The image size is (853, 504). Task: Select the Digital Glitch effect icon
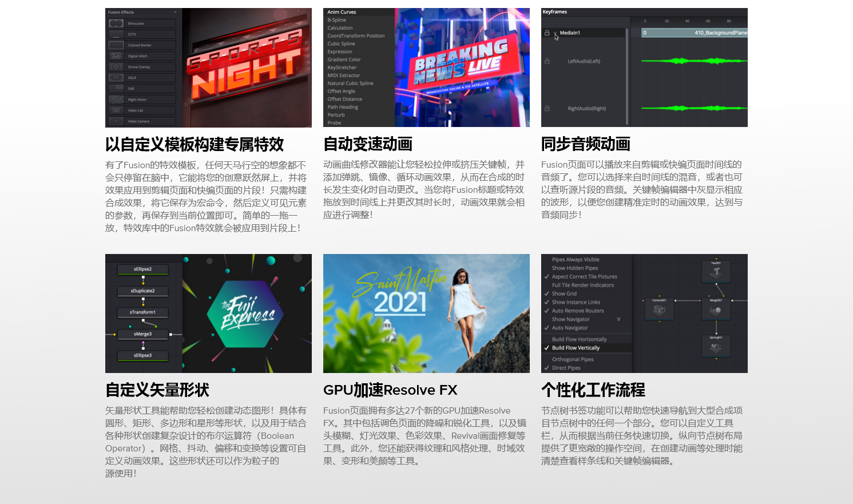pyautogui.click(x=116, y=56)
